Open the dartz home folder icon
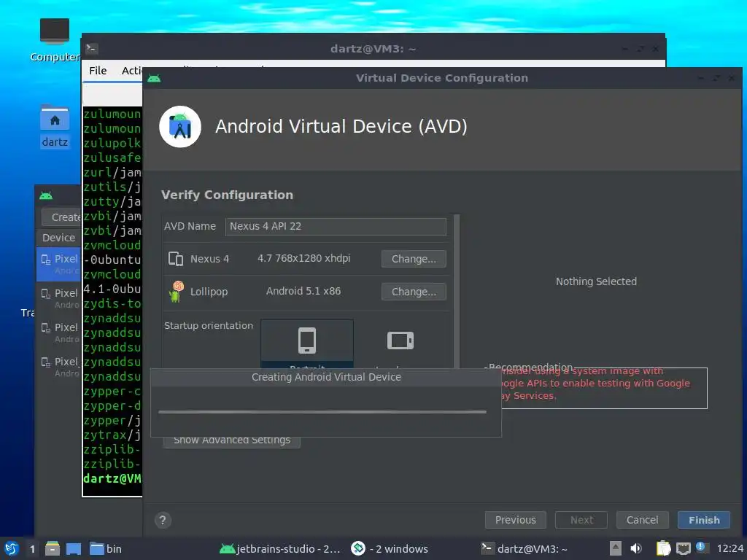Screen dimensions: 747x560 pos(54,126)
